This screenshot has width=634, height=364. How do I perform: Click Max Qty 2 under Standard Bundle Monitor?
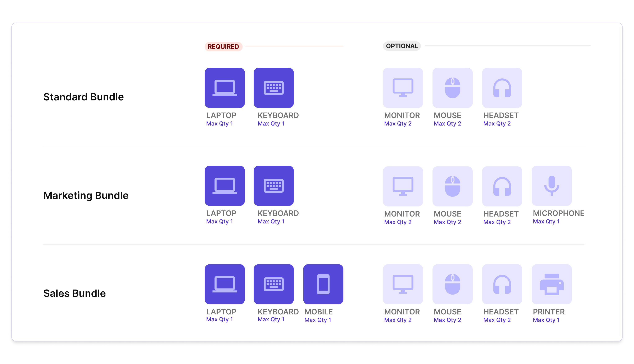(398, 124)
